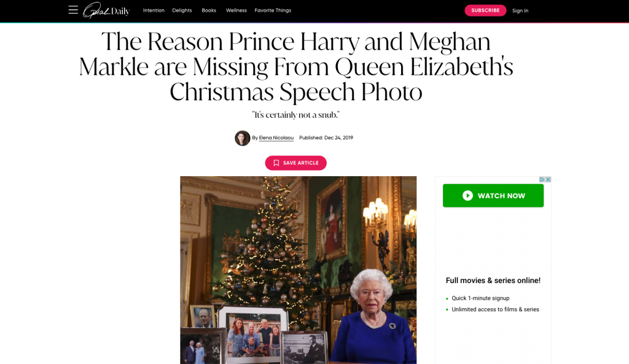Go to the Delights section

click(182, 10)
